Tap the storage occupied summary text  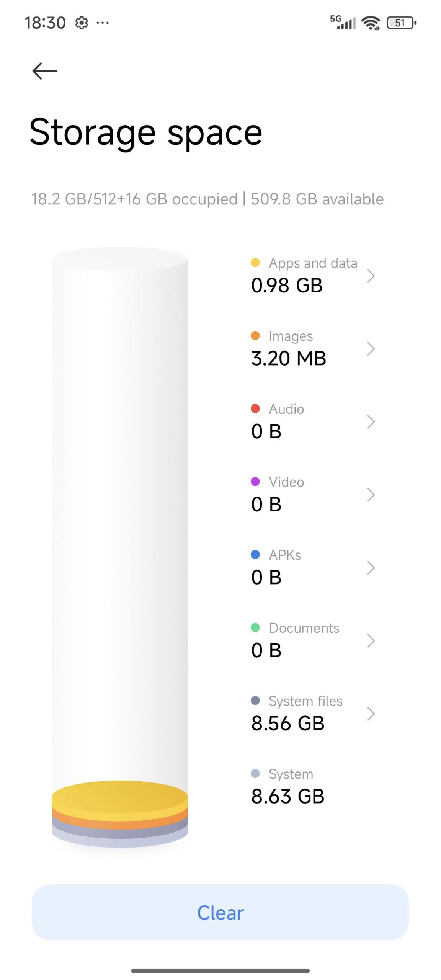click(207, 199)
